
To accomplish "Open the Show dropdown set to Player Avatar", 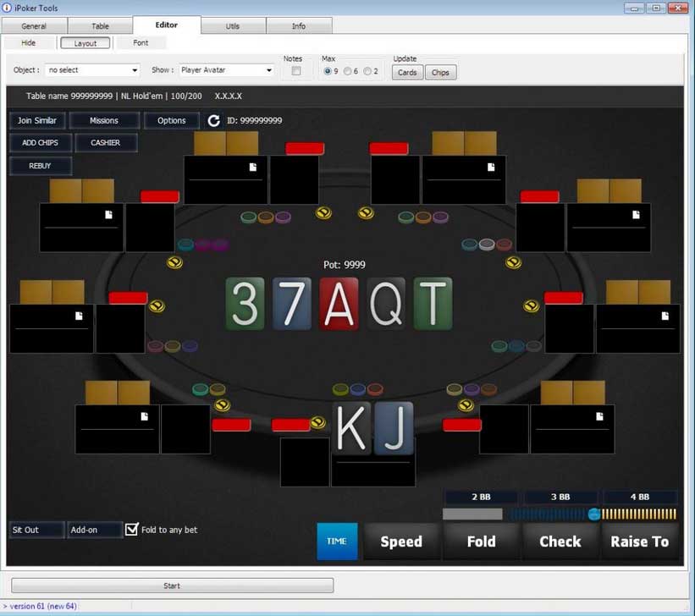I will click(x=226, y=70).
